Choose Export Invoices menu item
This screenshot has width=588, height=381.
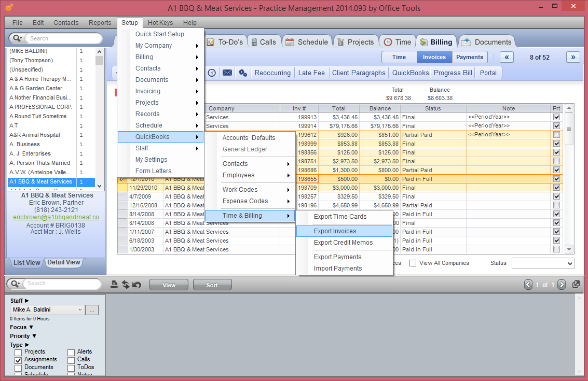pos(344,231)
